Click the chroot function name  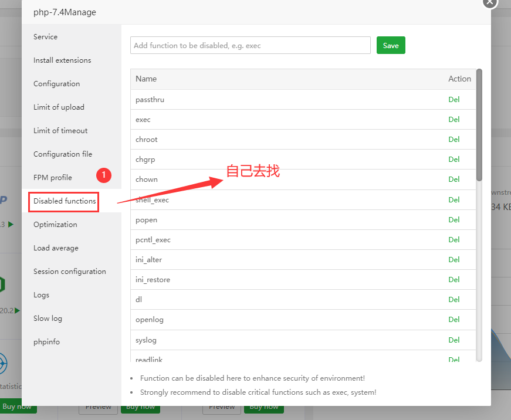pyautogui.click(x=147, y=140)
